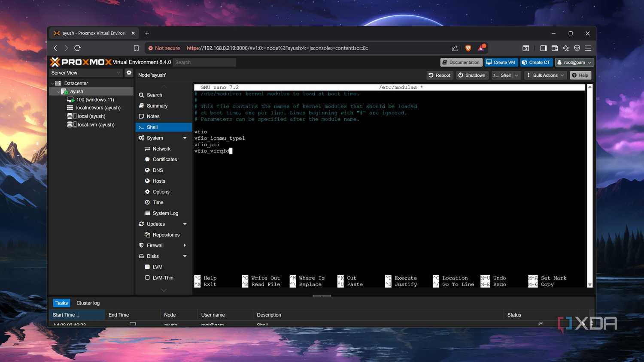Close the ayush Proxmox tab
The height and width of the screenshot is (362, 644).
click(133, 33)
